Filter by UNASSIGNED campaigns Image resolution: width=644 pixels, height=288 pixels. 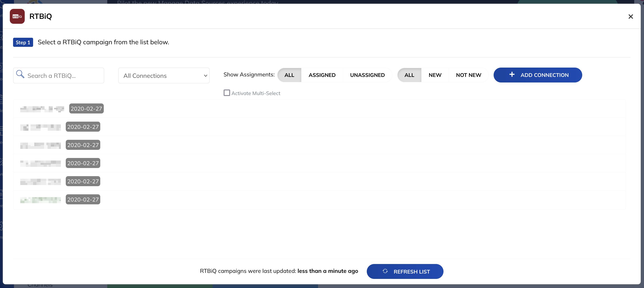[367, 75]
